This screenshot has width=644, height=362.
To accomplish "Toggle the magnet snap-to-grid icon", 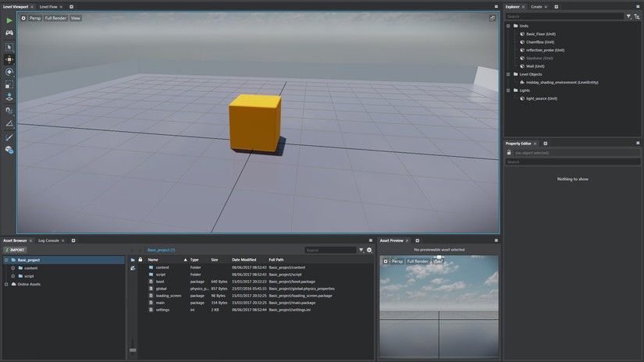I will point(9,111).
